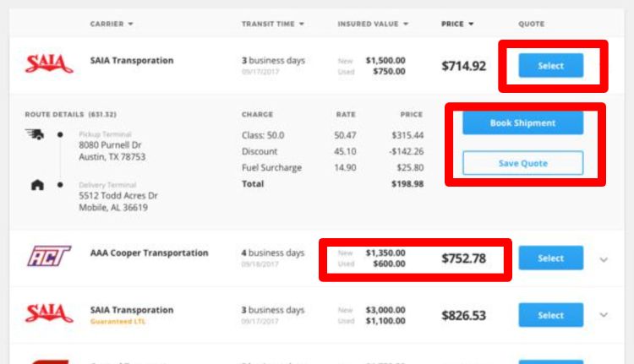This screenshot has width=634, height=364.
Task: Expand AAA Cooper Transportation quote details
Action: pos(604,259)
